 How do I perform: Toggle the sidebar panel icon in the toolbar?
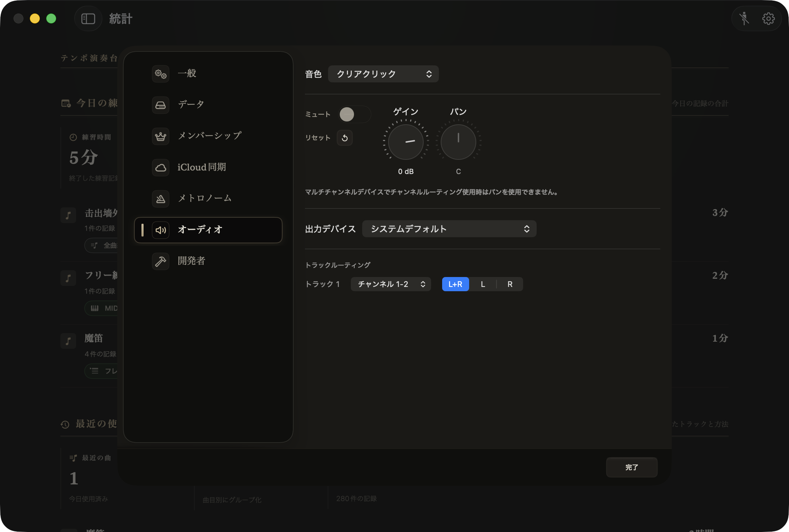coord(88,18)
